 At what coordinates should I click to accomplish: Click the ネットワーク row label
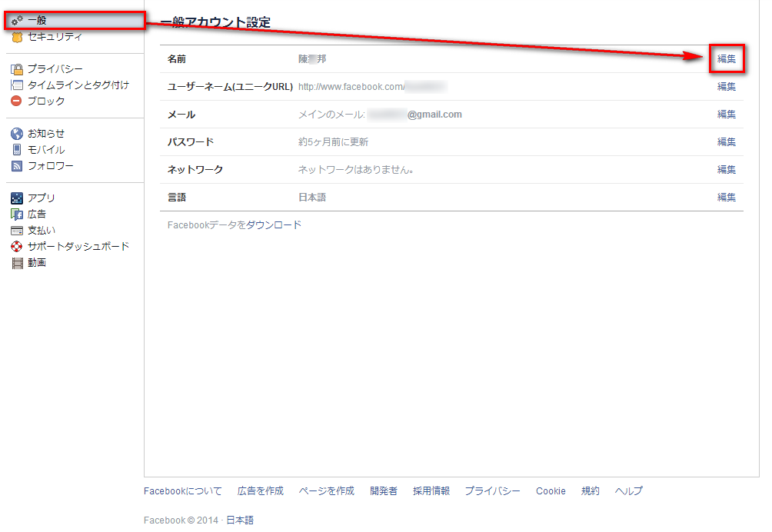coord(195,169)
